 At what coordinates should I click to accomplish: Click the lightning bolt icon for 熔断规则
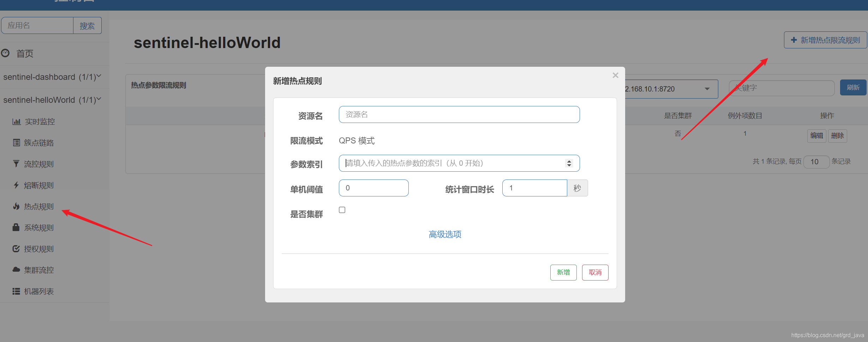(16, 185)
